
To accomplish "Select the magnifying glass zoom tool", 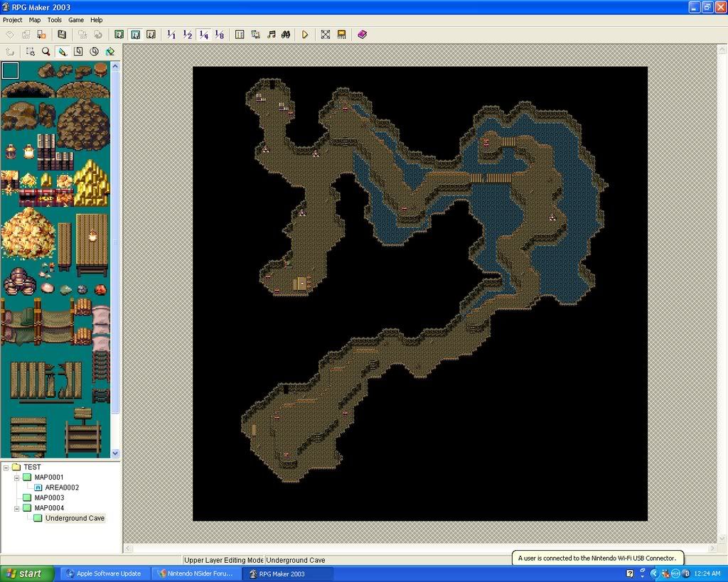I will coord(46,51).
